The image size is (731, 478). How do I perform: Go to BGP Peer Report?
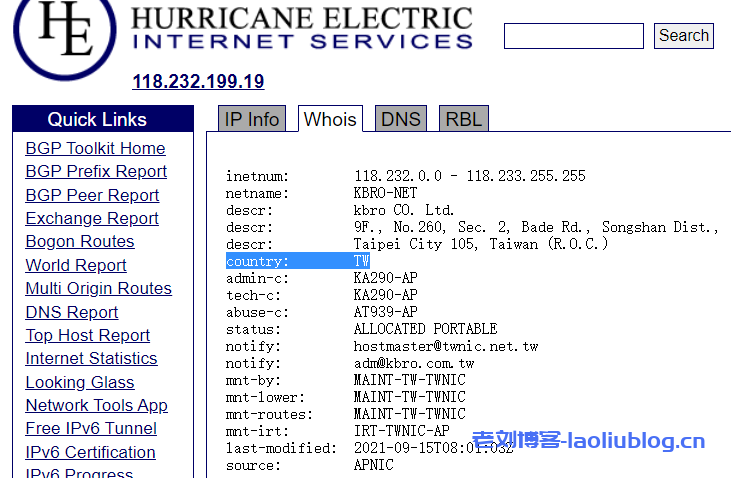tap(92, 195)
